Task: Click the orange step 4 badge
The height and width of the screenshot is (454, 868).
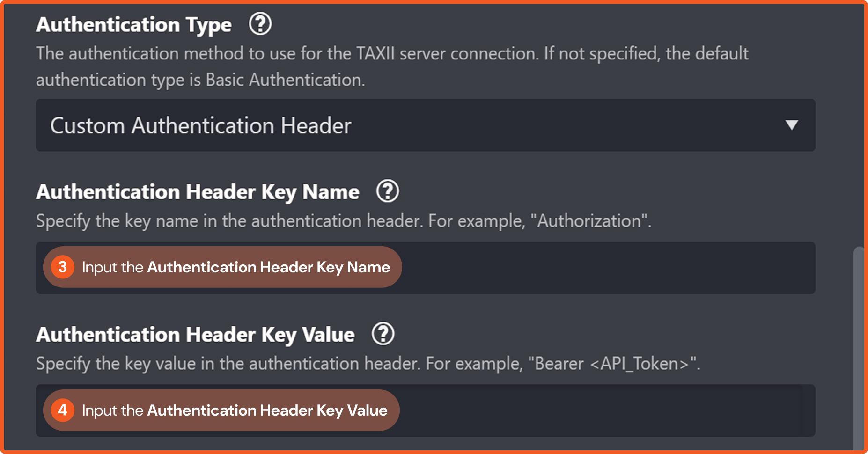Action: (x=62, y=410)
